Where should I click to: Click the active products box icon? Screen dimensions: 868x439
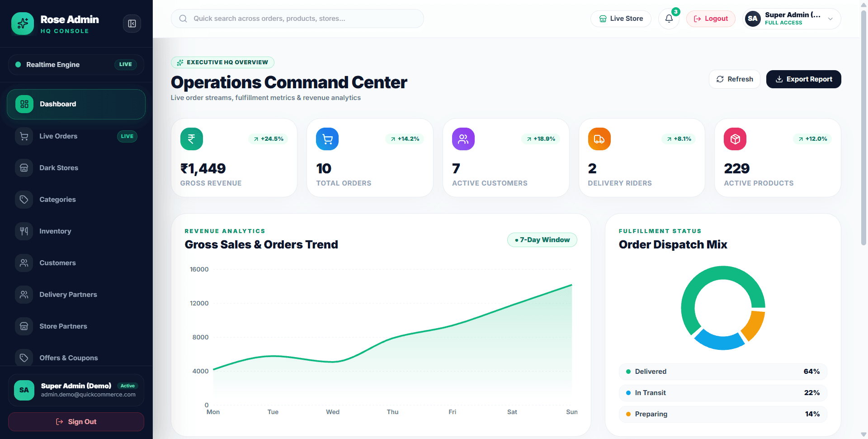coord(735,139)
